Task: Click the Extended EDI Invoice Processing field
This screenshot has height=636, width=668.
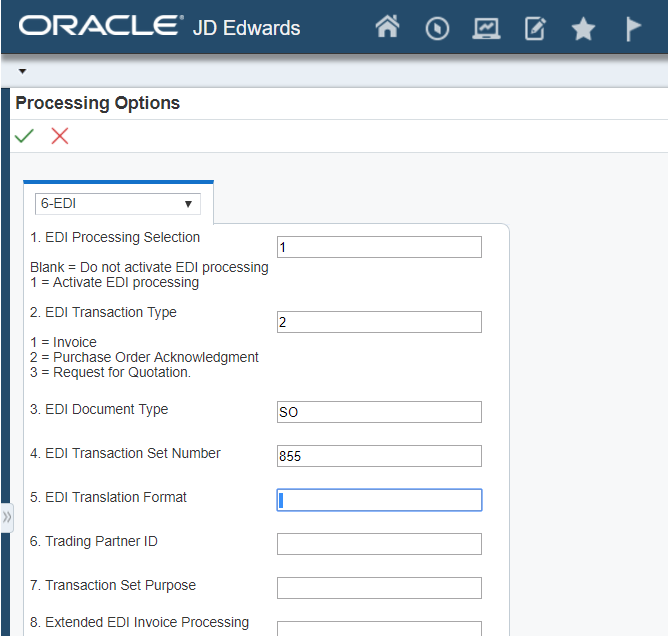Action: click(x=379, y=629)
